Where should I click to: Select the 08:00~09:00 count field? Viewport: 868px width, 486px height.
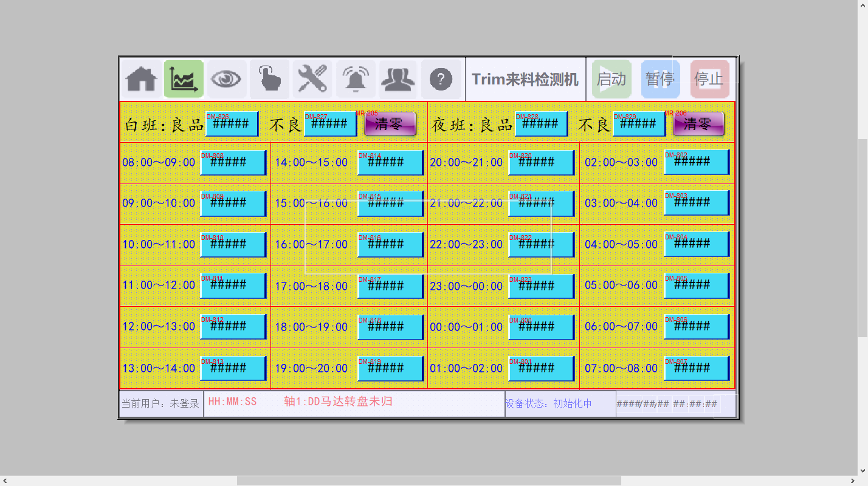click(233, 163)
